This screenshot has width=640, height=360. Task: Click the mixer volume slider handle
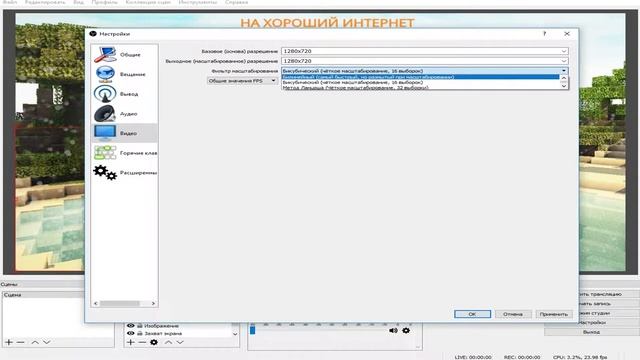(252, 330)
